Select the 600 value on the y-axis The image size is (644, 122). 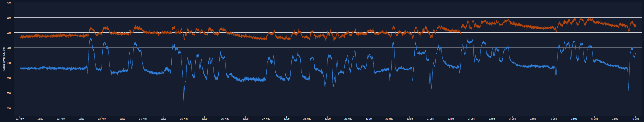tap(9, 78)
